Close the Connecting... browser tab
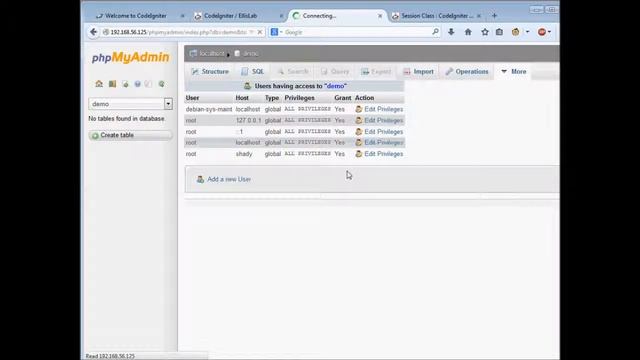This screenshot has height=360, width=640. tap(380, 16)
